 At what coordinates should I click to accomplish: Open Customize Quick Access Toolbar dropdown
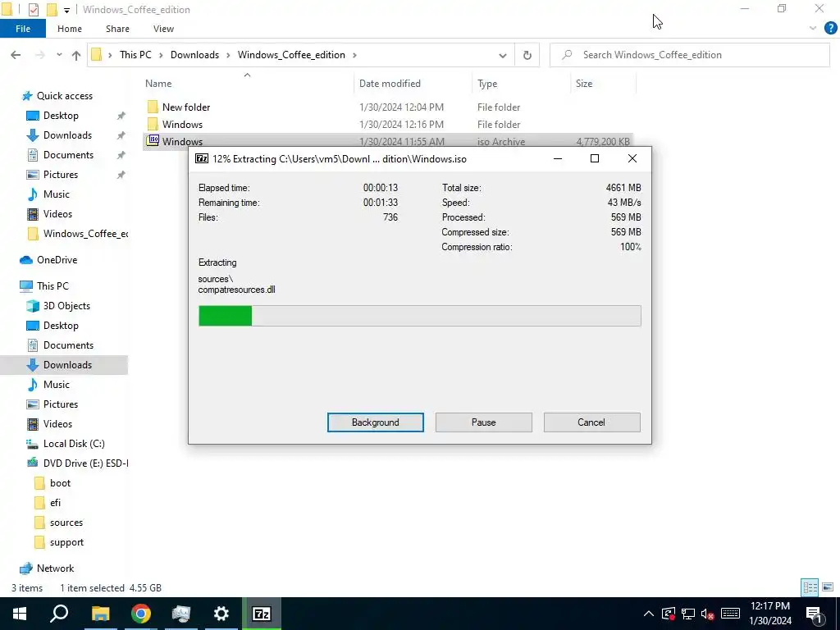click(66, 10)
